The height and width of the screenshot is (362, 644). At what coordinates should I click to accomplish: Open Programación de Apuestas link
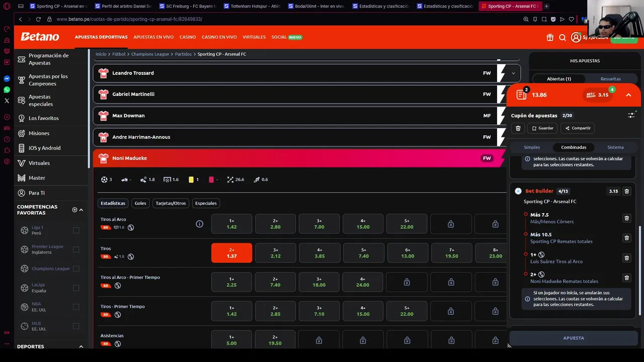(x=48, y=59)
